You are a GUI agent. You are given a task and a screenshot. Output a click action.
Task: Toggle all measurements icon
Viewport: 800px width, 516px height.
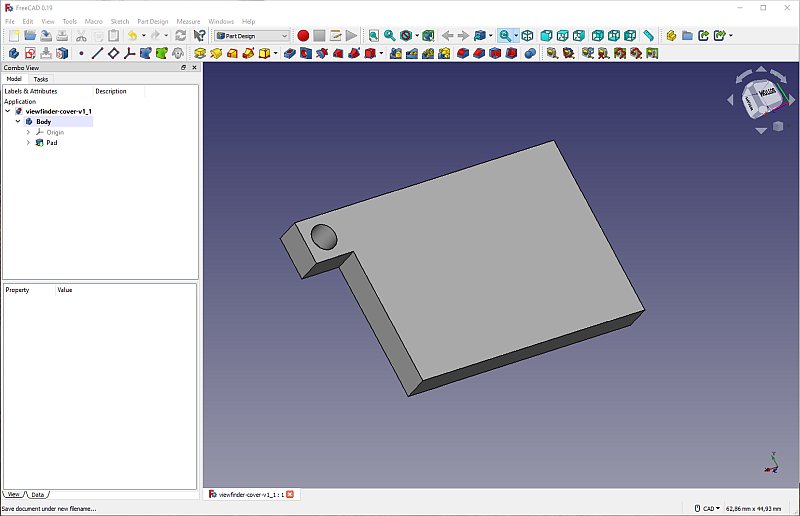[x=620, y=53]
